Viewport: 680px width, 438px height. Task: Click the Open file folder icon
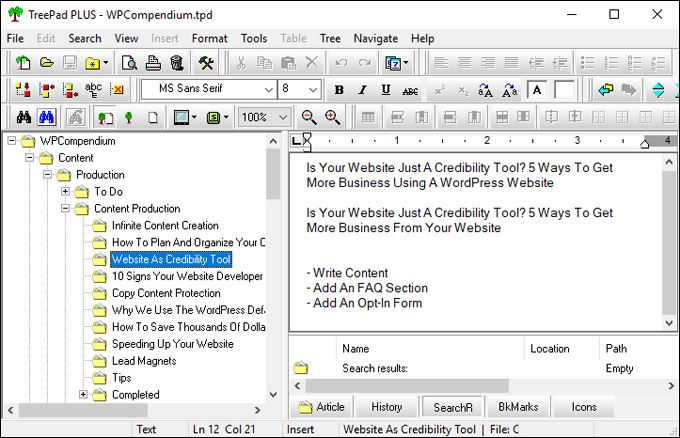coord(46,63)
